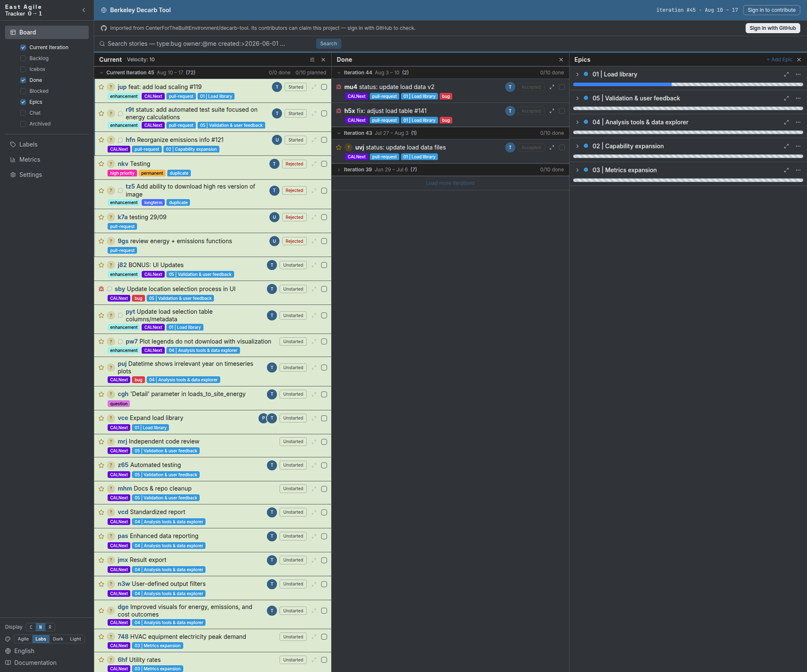This screenshot has height=672, width=807.
Task: Star the jup feat: add load scaling story
Action: pos(101,87)
